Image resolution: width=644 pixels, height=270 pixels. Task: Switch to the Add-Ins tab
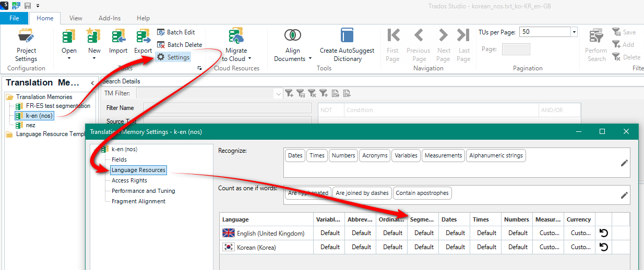(x=110, y=18)
